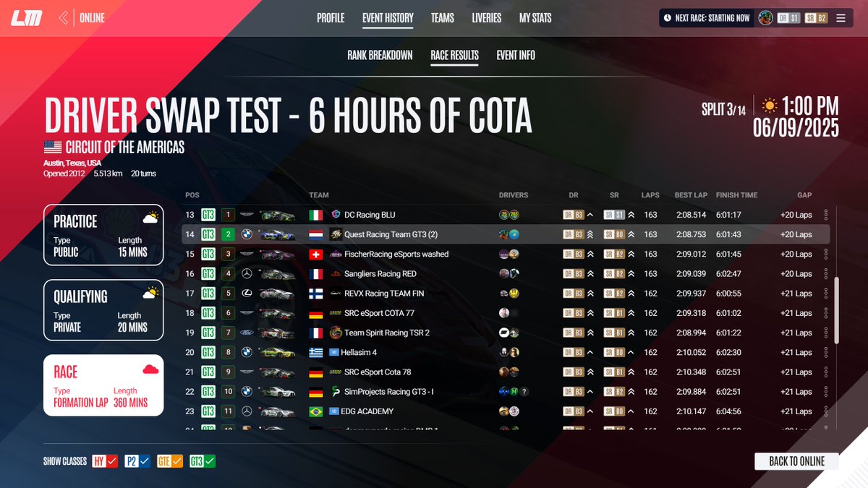This screenshot has height=488, width=868.
Task: Click the Greece flag for Hellasim 4
Action: tap(316, 352)
